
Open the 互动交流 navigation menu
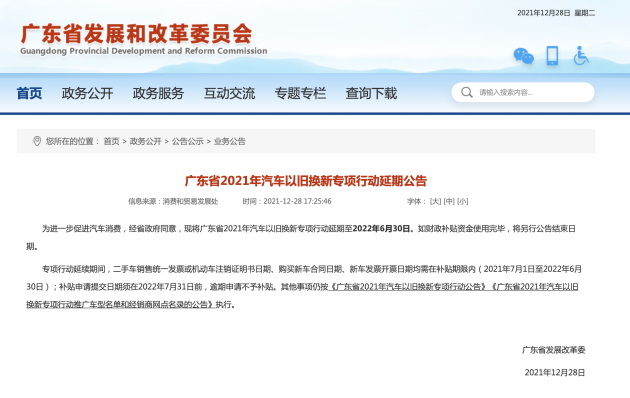click(x=229, y=93)
